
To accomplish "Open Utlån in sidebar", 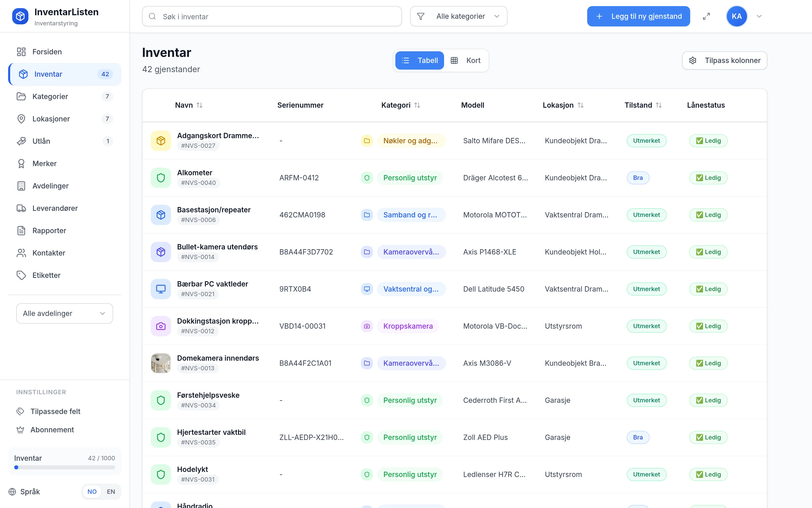I will [x=64, y=141].
